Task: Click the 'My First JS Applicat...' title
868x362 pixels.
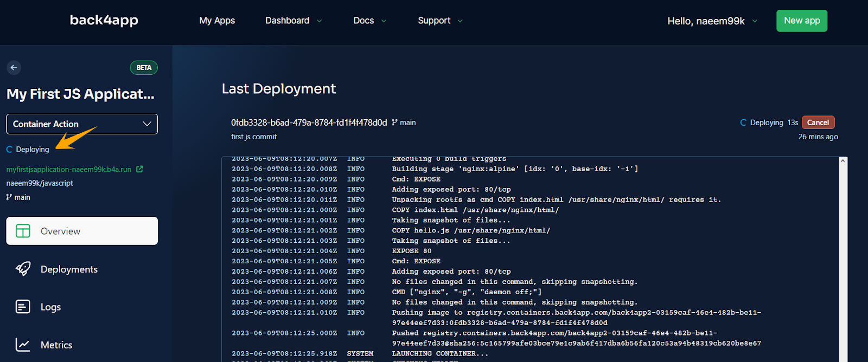Action: coord(80,94)
